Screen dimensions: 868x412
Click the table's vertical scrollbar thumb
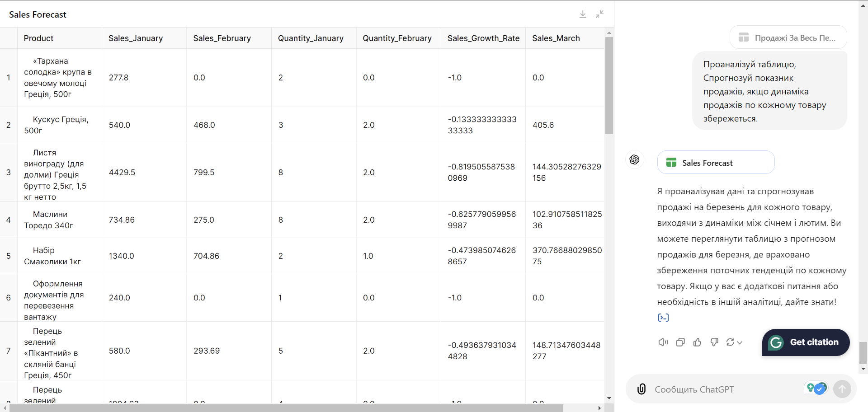click(609, 86)
